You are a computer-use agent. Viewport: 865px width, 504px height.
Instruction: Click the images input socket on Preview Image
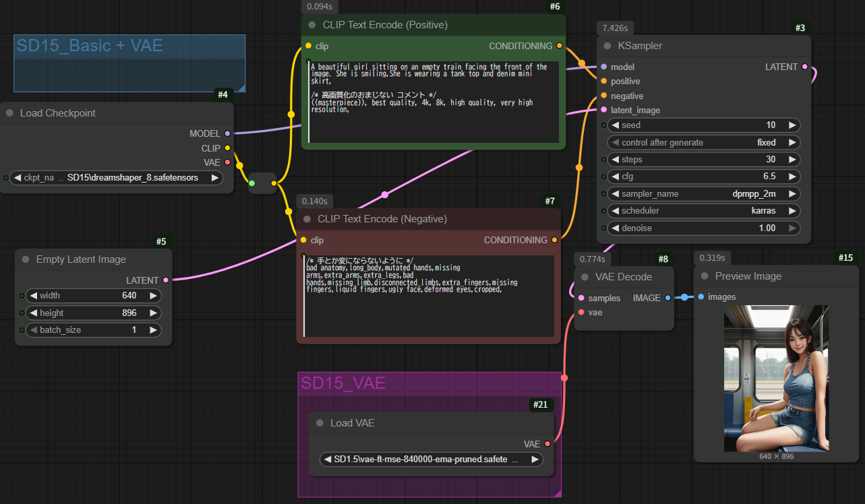(700, 297)
